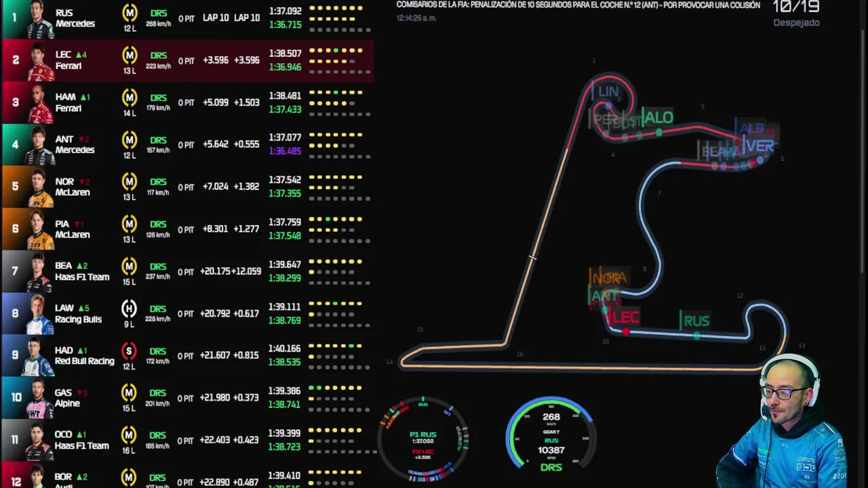This screenshot has width=868, height=488.
Task: Click the LAP 10 gap label for RUS
Action: 216,18
